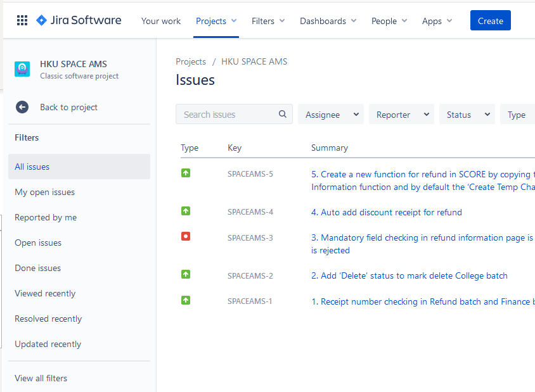Click the SPACEAMS-2 improvement type icon
This screenshot has height=392, width=535.
[186, 274]
